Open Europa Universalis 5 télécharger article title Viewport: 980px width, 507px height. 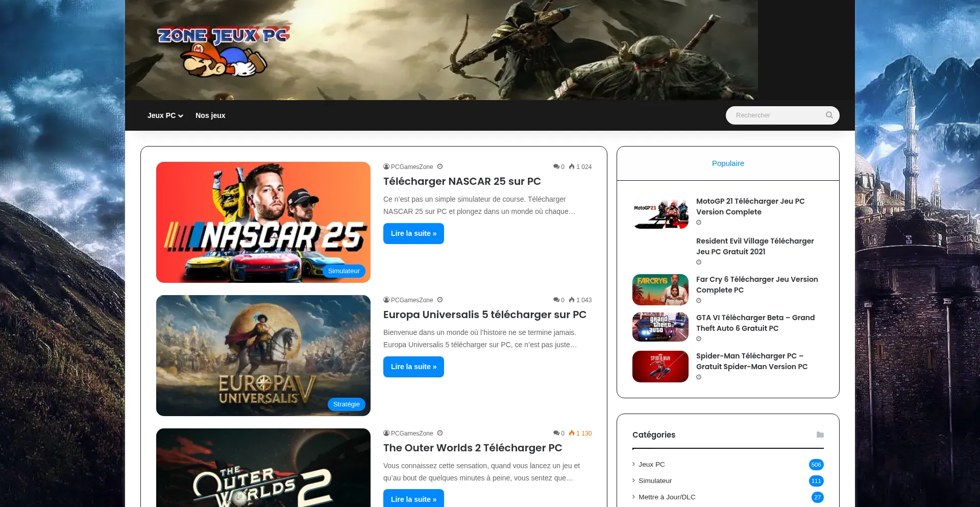pyautogui.click(x=484, y=315)
